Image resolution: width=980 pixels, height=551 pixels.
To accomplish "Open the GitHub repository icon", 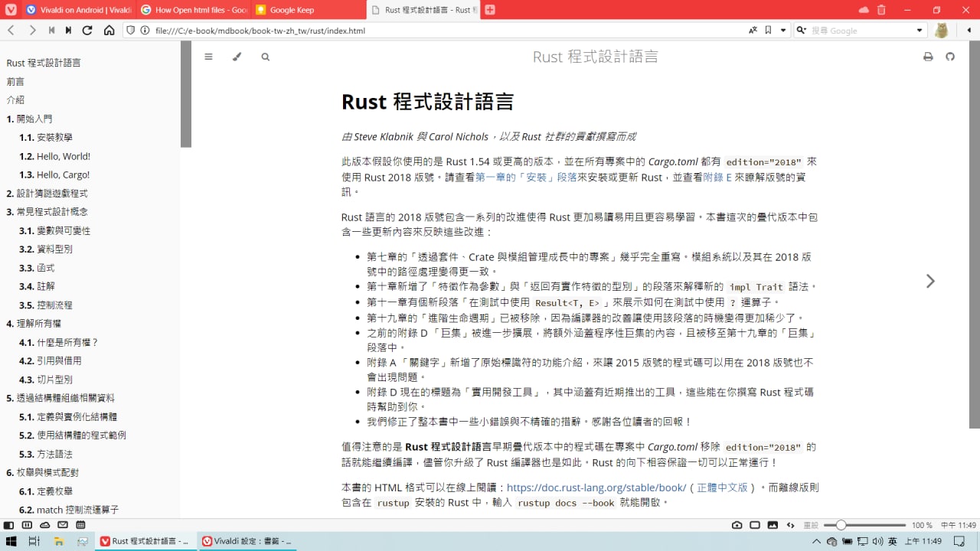I will (x=950, y=57).
